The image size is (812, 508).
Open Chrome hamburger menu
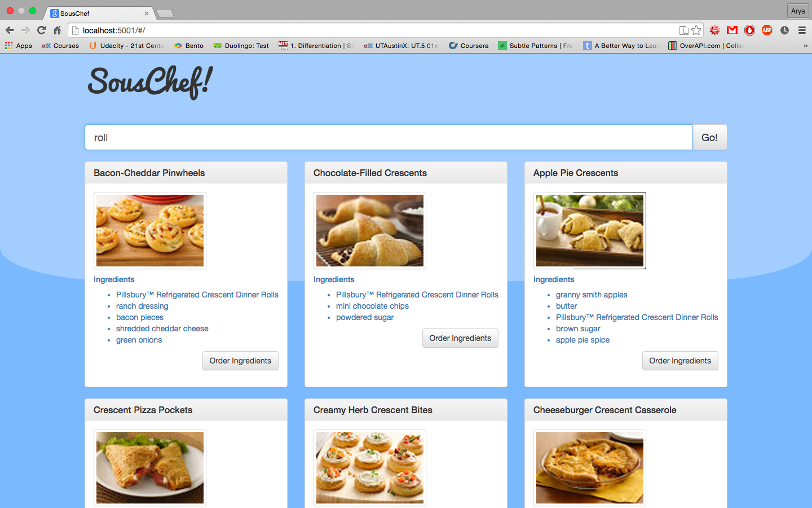point(802,30)
